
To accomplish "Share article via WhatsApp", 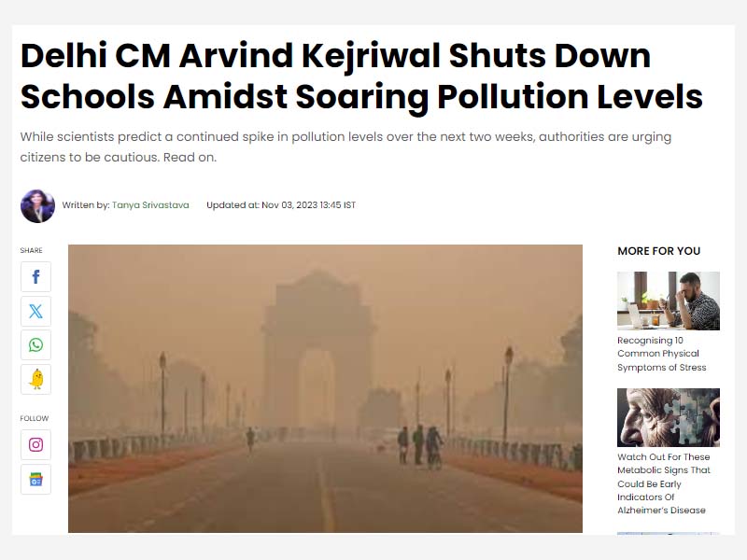I will pos(35,345).
